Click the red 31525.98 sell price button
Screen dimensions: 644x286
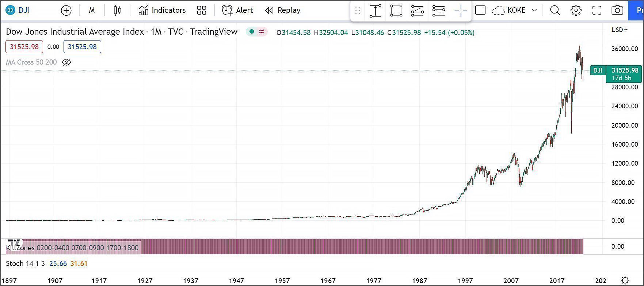(24, 47)
